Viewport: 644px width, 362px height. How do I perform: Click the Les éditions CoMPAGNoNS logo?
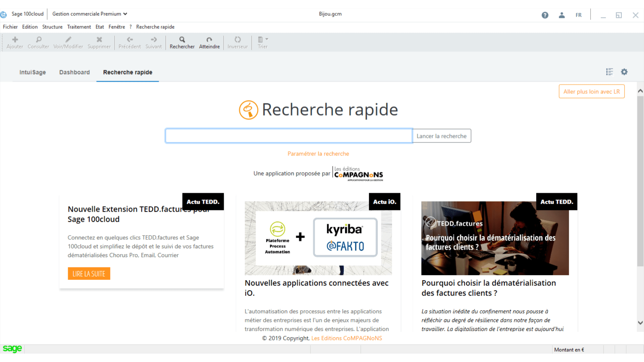pyautogui.click(x=358, y=174)
